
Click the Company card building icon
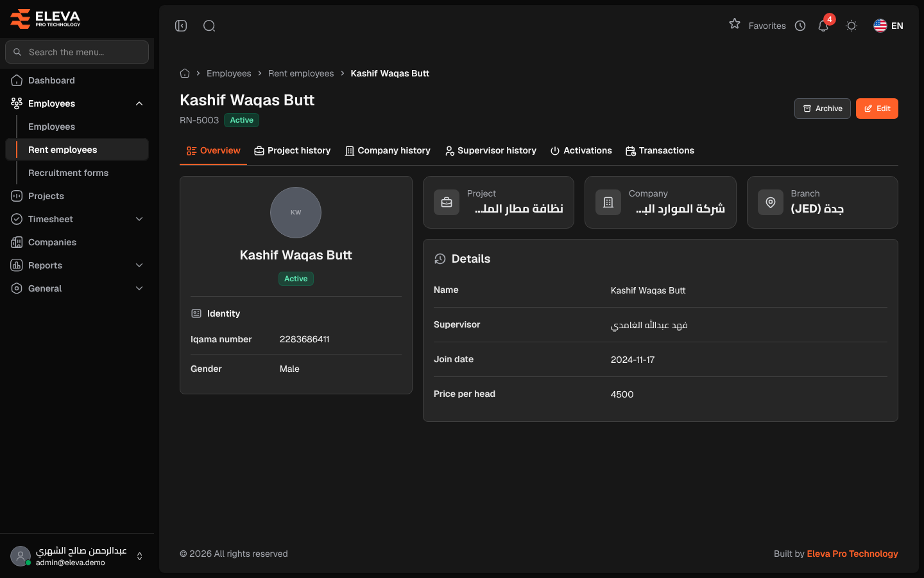pos(608,202)
